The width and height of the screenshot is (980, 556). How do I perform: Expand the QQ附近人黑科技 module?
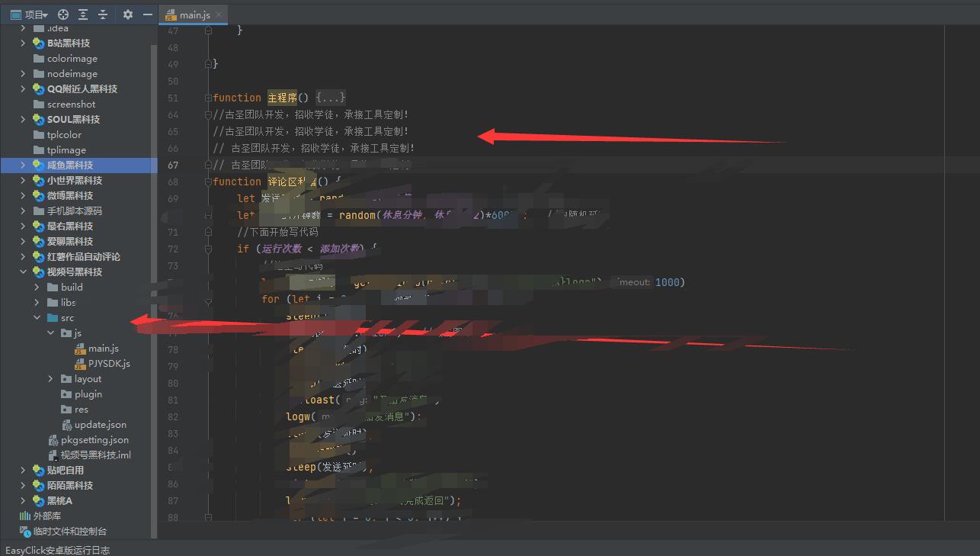point(23,89)
